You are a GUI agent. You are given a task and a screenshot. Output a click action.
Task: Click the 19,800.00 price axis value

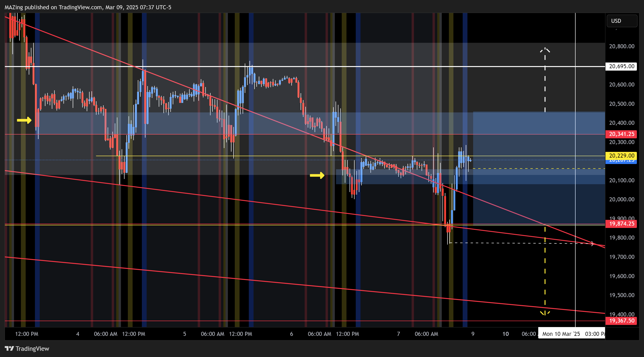[x=621, y=237]
